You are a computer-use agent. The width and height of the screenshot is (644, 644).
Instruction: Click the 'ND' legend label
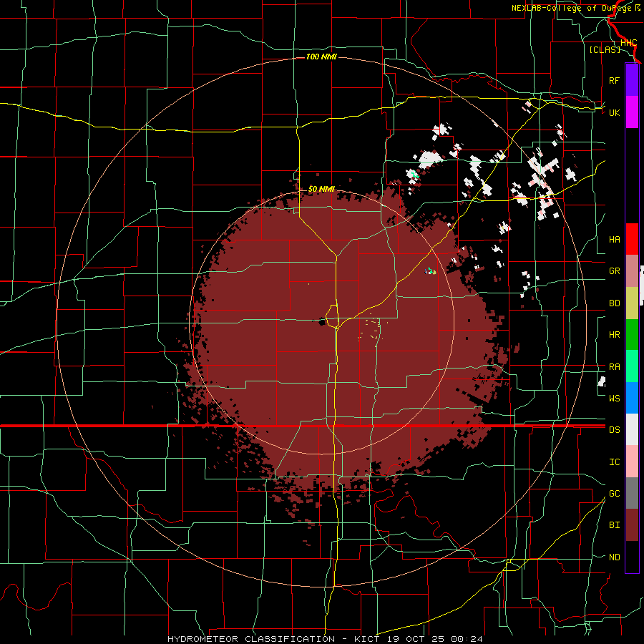(614, 557)
